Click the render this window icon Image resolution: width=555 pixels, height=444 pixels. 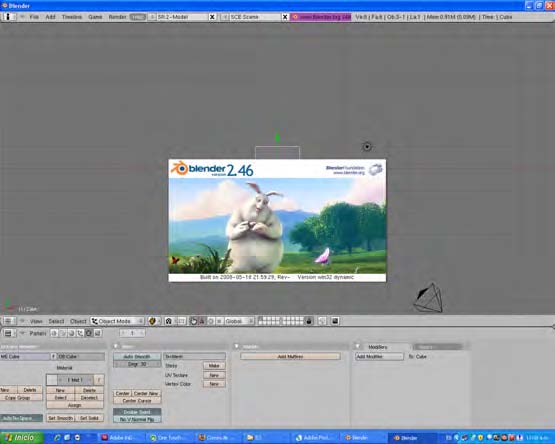click(335, 321)
